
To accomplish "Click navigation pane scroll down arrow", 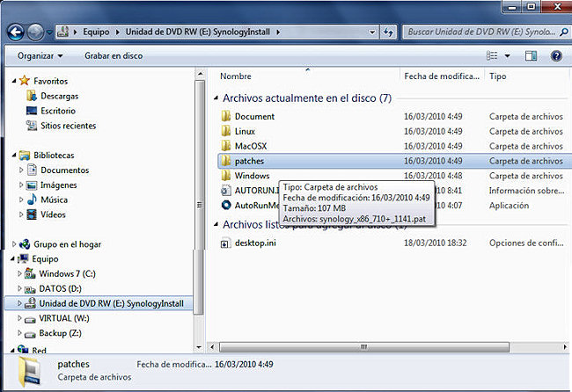I will [x=199, y=347].
